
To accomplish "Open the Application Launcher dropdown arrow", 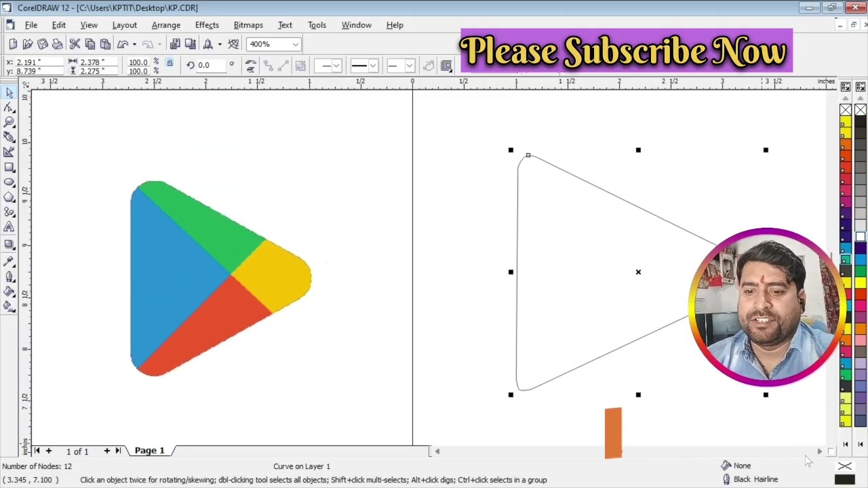I will pos(220,44).
